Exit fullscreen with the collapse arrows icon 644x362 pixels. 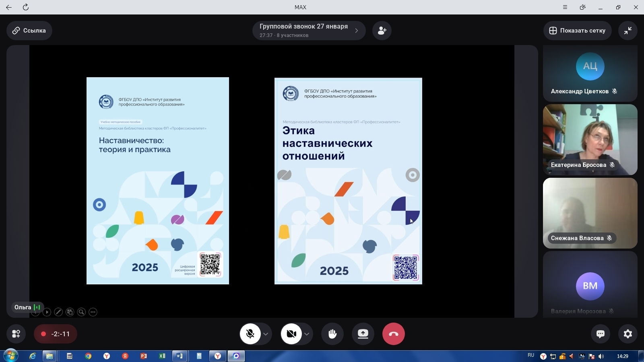[x=627, y=31]
